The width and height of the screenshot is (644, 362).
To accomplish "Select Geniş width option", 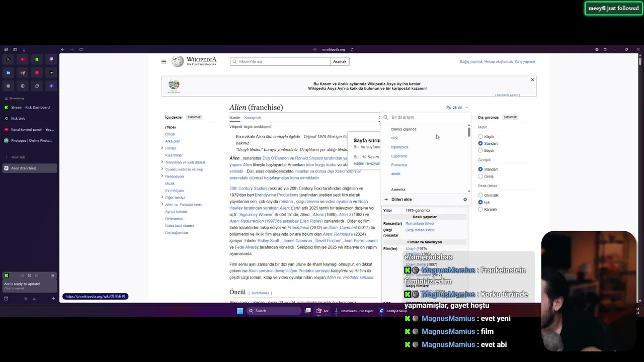I will [x=480, y=176].
